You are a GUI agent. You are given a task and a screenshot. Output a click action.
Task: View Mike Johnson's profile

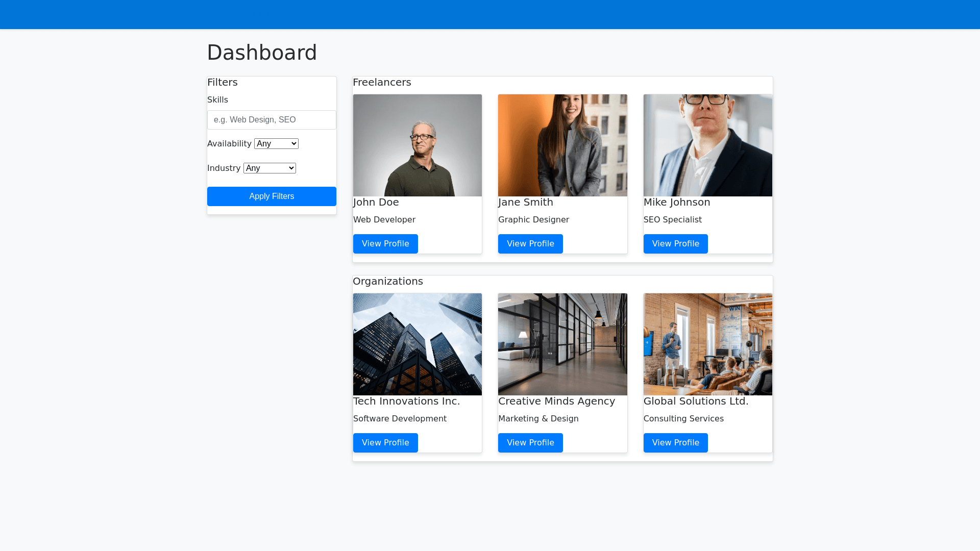(675, 244)
